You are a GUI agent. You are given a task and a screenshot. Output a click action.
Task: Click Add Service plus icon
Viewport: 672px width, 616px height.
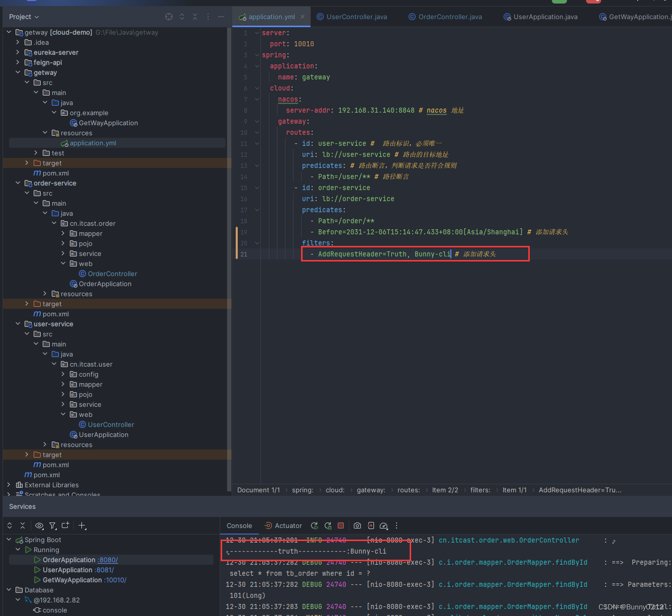pyautogui.click(x=82, y=525)
